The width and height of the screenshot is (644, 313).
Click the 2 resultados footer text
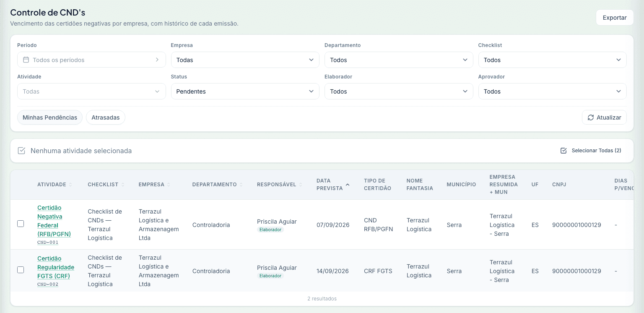(x=322, y=299)
